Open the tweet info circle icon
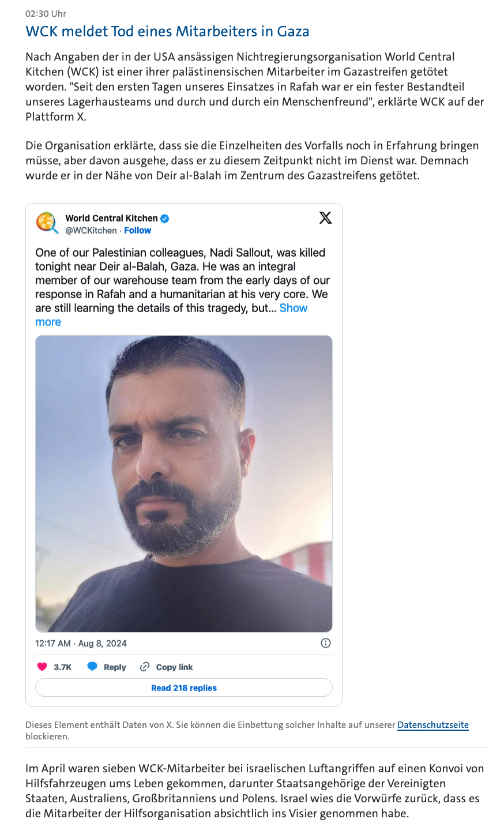 point(326,643)
